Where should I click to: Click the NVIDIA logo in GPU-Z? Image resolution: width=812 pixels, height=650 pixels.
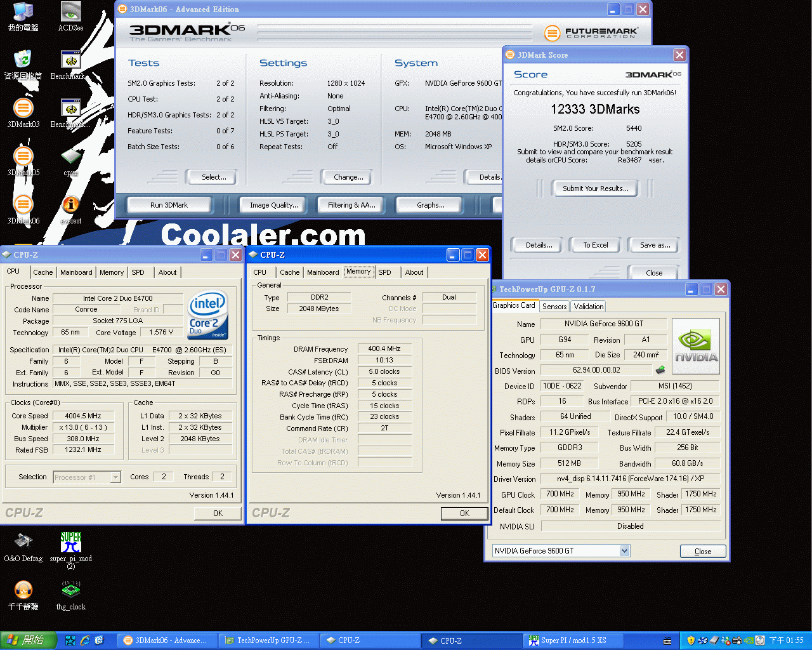click(x=696, y=346)
